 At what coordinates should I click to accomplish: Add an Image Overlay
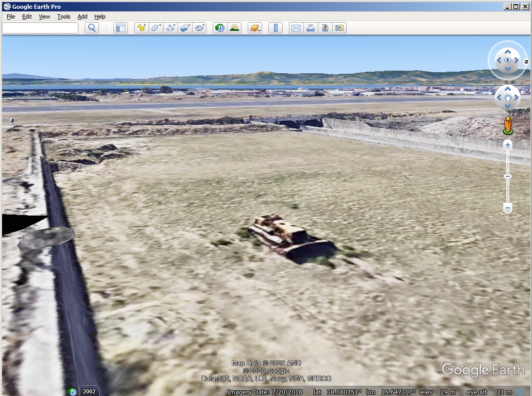(x=184, y=27)
